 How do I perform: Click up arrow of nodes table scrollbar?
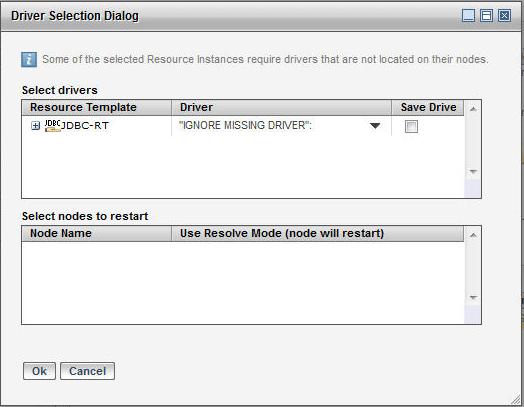[x=473, y=235]
